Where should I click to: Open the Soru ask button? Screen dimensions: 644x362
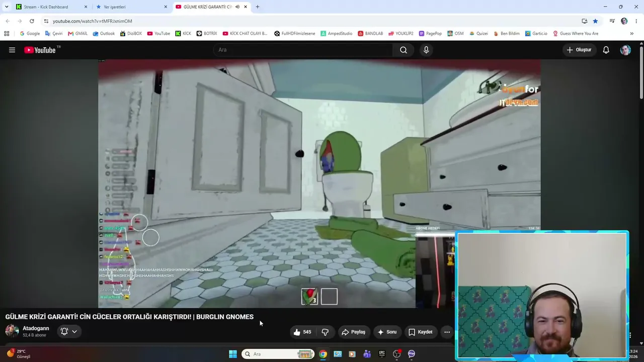387,332
